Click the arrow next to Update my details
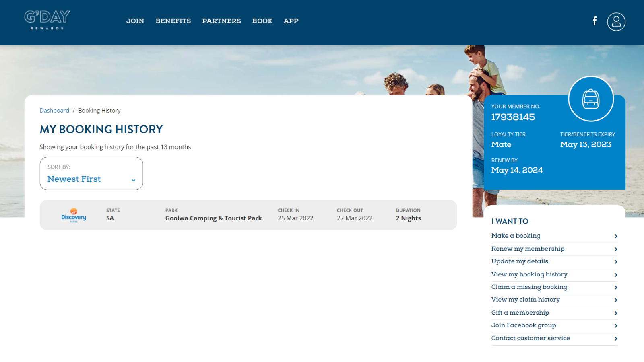644x362 pixels. tap(616, 262)
